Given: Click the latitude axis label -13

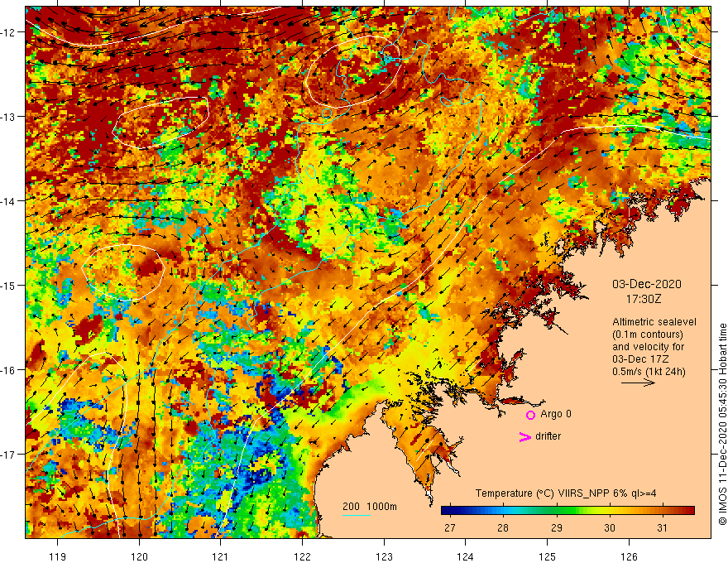Looking at the screenshot, I should click(8, 117).
